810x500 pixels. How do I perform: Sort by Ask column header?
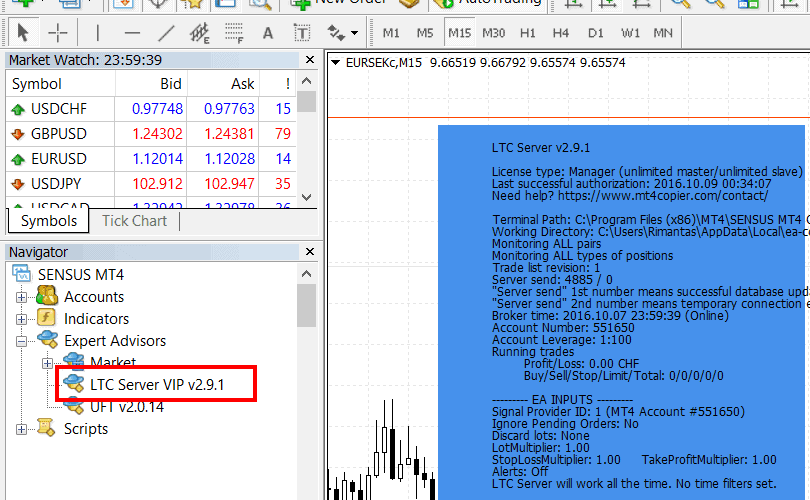coord(223,84)
